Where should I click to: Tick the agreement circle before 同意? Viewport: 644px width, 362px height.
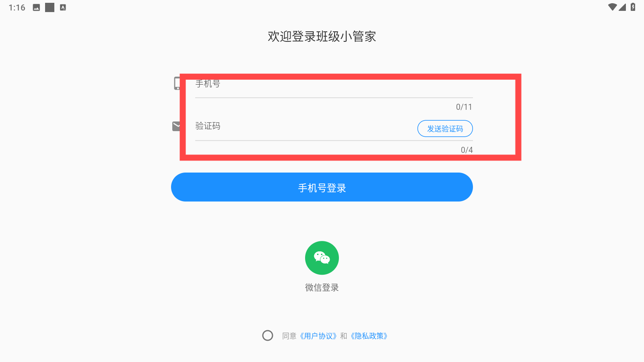tap(268, 335)
